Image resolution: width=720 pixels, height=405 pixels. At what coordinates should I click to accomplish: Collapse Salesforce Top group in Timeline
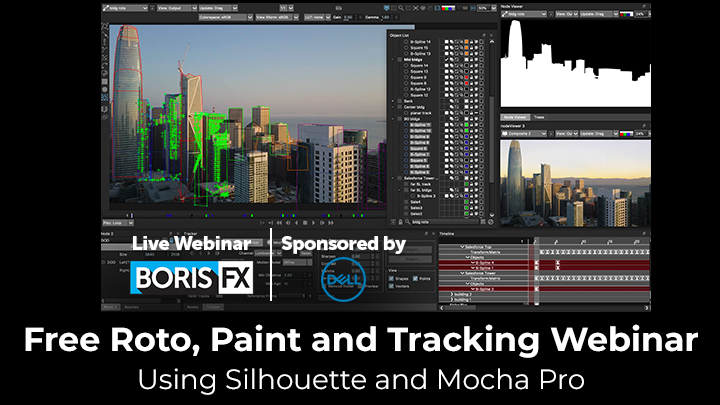click(x=462, y=247)
